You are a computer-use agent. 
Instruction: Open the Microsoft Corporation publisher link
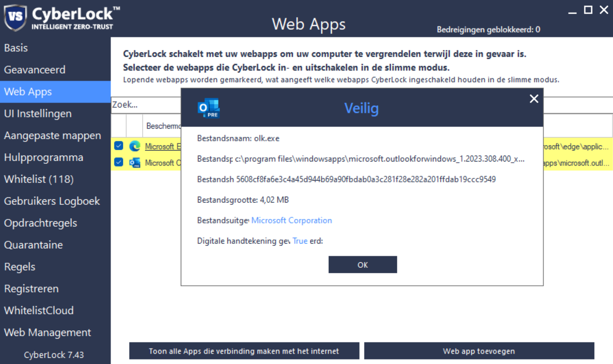[x=291, y=221]
